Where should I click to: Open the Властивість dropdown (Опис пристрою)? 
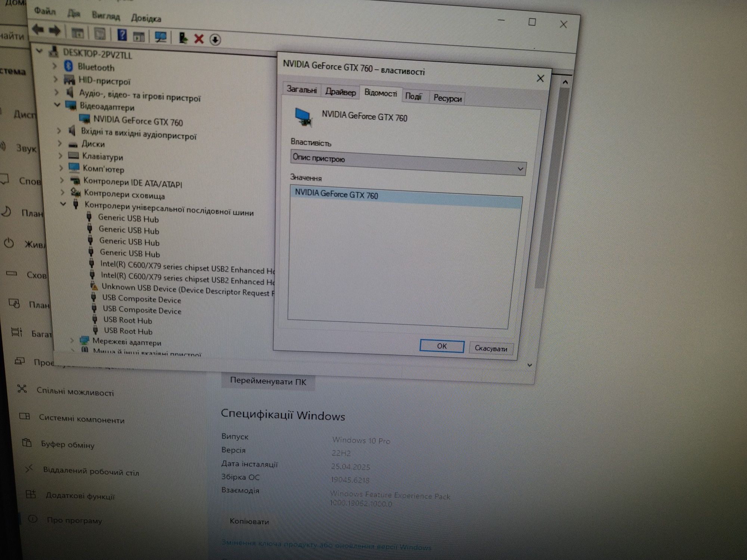point(409,163)
